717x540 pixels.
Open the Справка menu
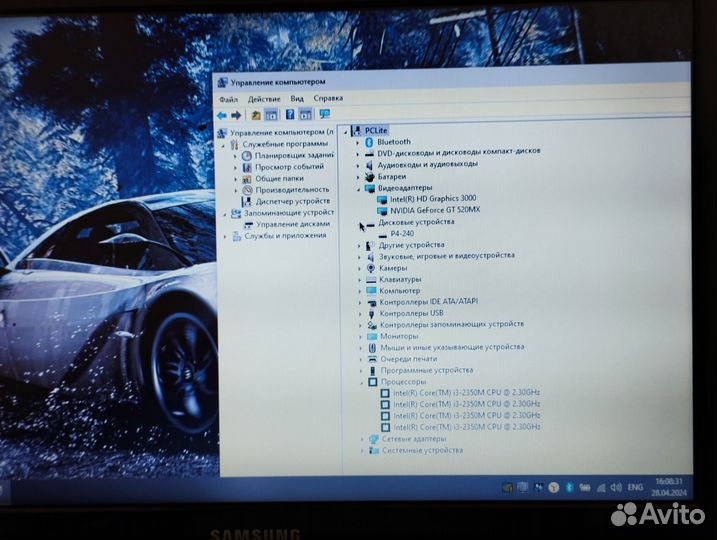[x=328, y=98]
